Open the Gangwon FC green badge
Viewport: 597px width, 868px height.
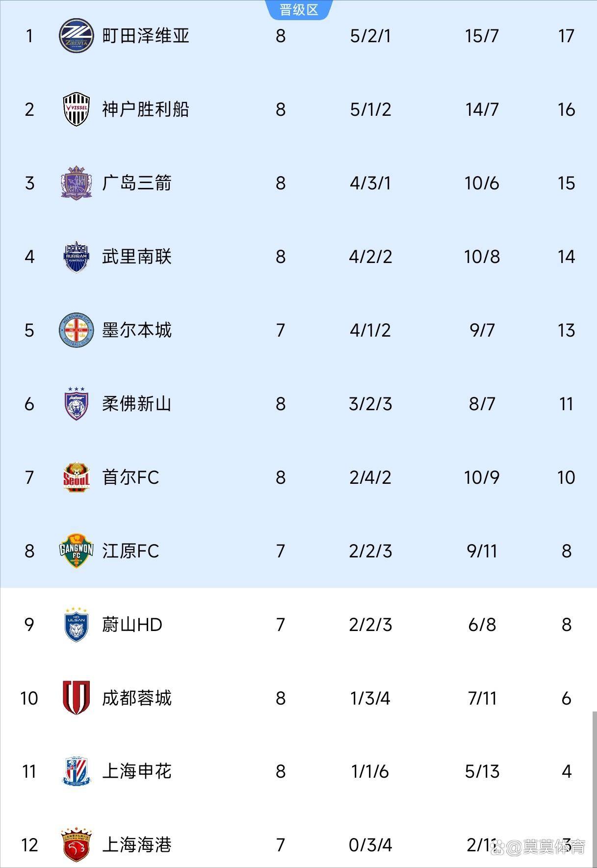pos(76,551)
